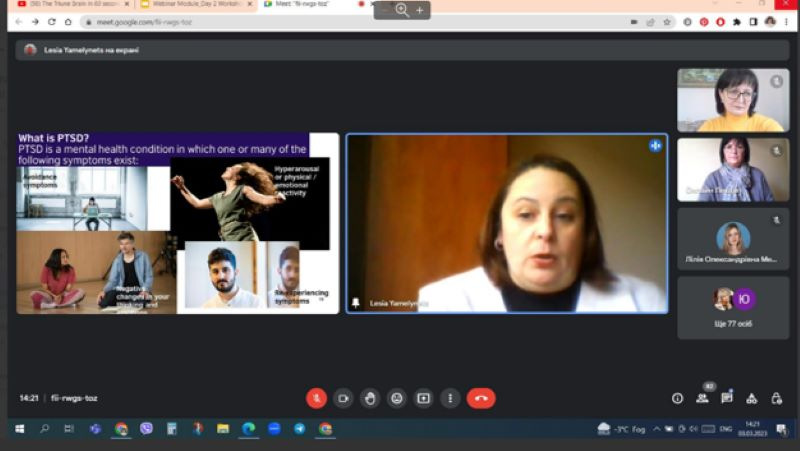The width and height of the screenshot is (800, 451).
Task: Open the volume icon in system tray
Action: [x=694, y=429]
